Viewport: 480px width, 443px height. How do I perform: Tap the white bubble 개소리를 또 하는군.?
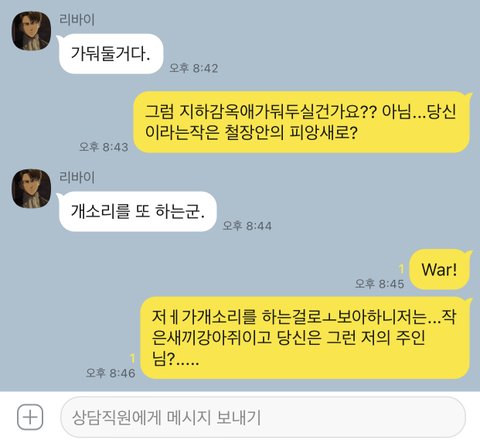click(138, 211)
